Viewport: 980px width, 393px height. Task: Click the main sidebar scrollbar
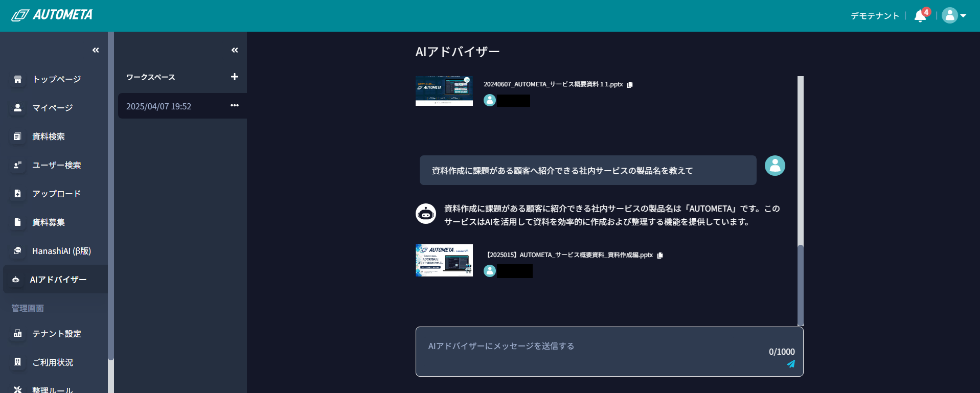tap(111, 196)
